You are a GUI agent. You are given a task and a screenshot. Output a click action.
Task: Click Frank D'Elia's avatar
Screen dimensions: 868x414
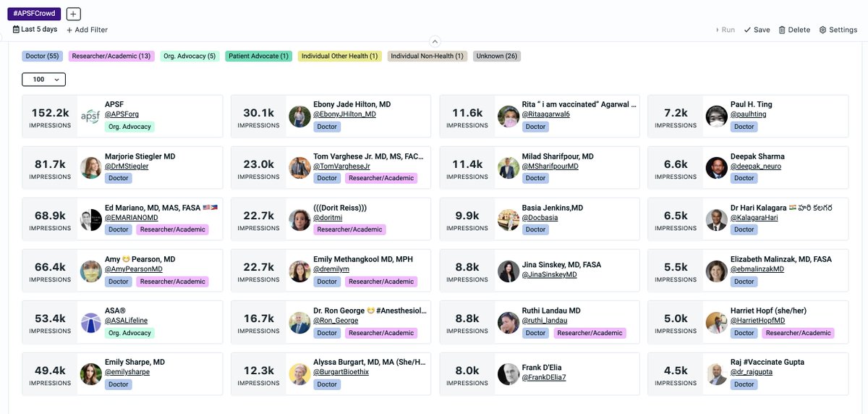(x=509, y=374)
